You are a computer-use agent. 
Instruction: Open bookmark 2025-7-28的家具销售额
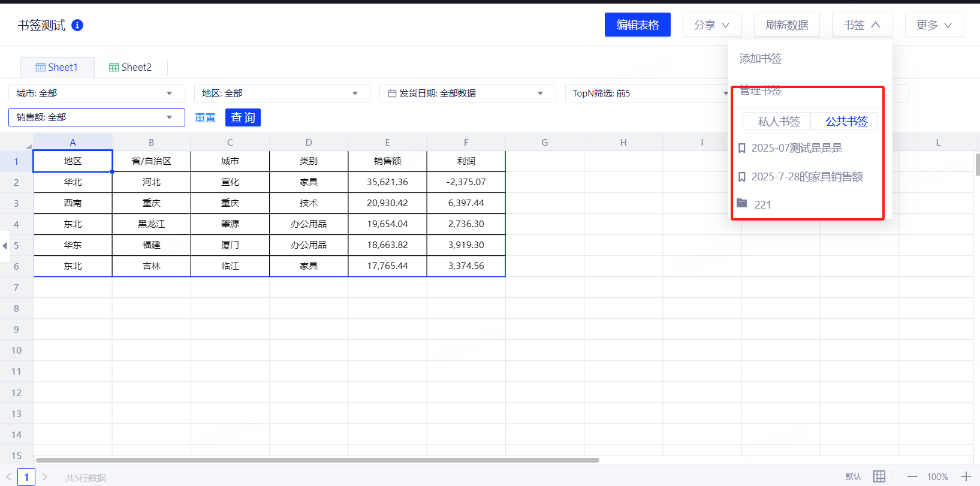806,177
